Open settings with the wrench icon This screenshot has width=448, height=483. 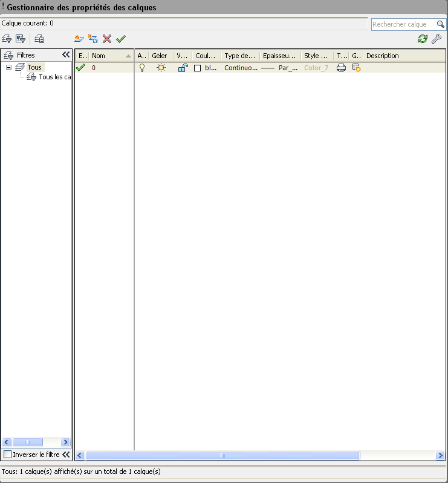[x=437, y=39]
